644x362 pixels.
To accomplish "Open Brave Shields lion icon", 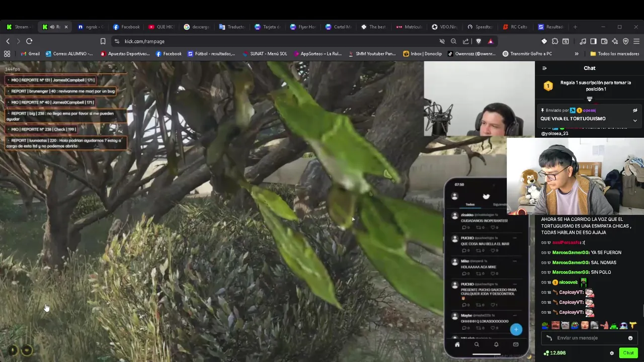I will (478, 41).
